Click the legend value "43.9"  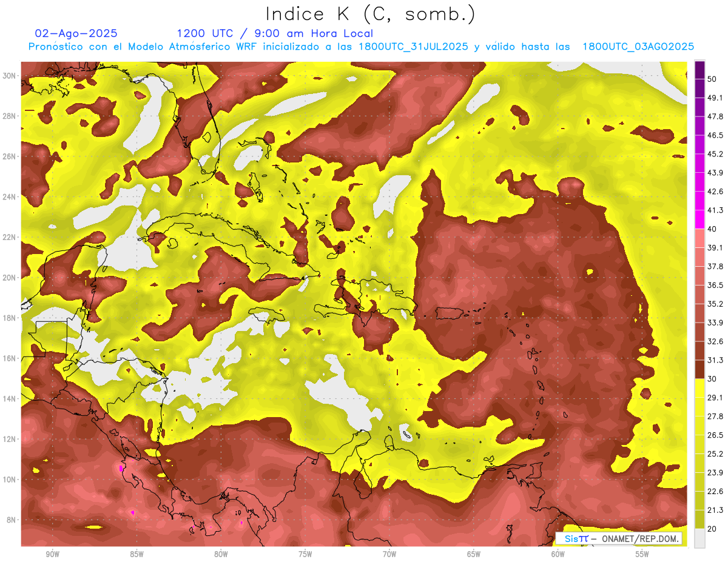[x=715, y=173]
